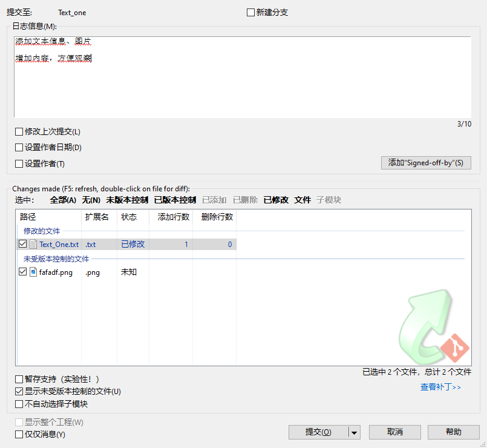
Task: Enable 修改上次提交 (amend last commit) checkbox
Action: point(19,132)
